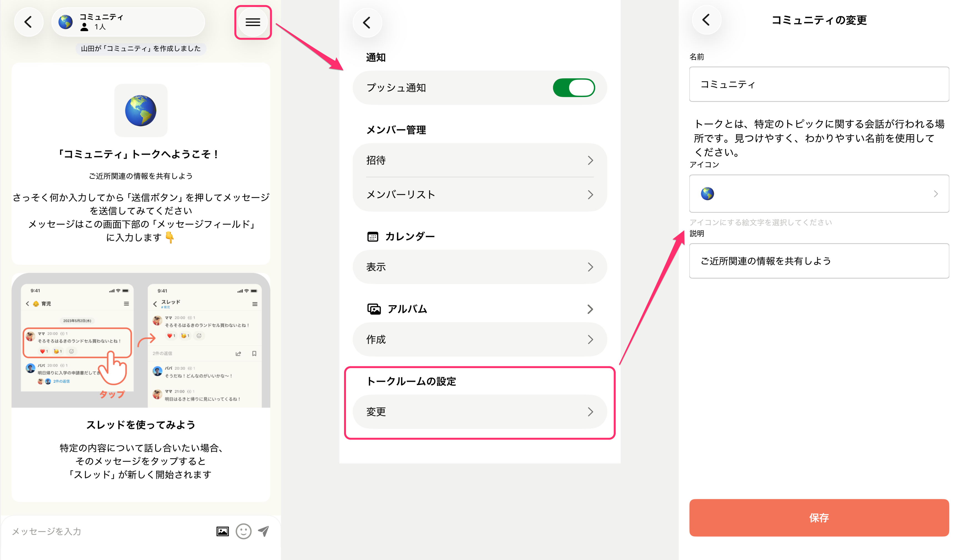Focus the 名前 input field
The image size is (960, 560).
pyautogui.click(x=819, y=84)
